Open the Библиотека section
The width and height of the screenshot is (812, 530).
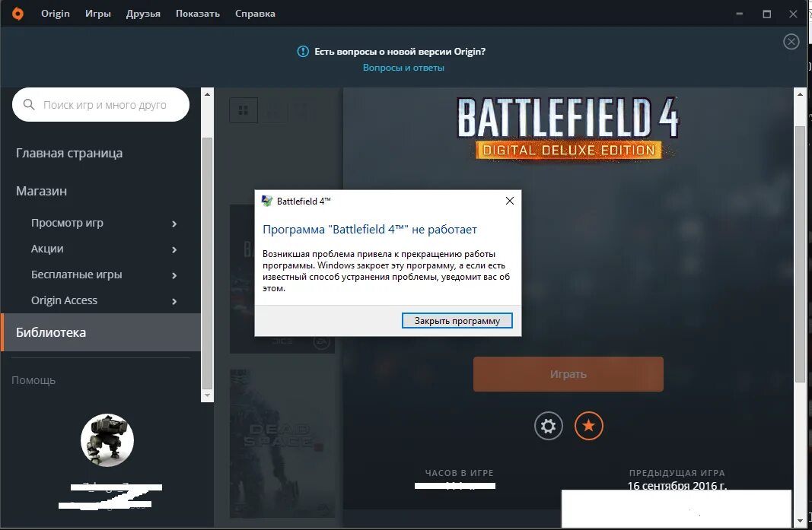coord(101,332)
